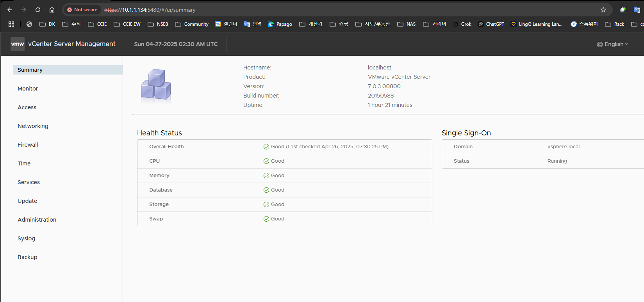Open the CCIE EW bookmark folder
The width and height of the screenshot is (644, 302).
(127, 24)
